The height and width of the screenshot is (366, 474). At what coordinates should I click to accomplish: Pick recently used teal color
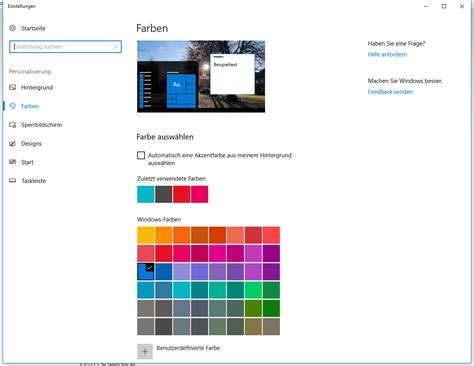[x=146, y=194]
